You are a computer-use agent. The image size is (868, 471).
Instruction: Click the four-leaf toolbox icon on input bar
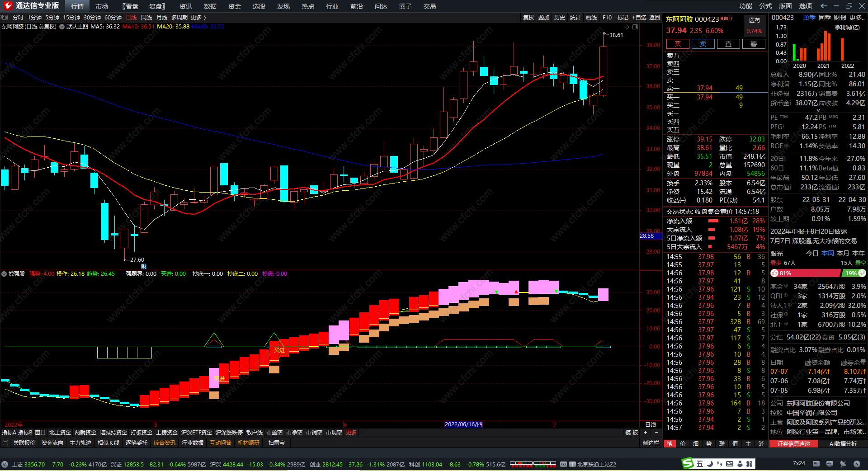pyautogui.click(x=750, y=464)
